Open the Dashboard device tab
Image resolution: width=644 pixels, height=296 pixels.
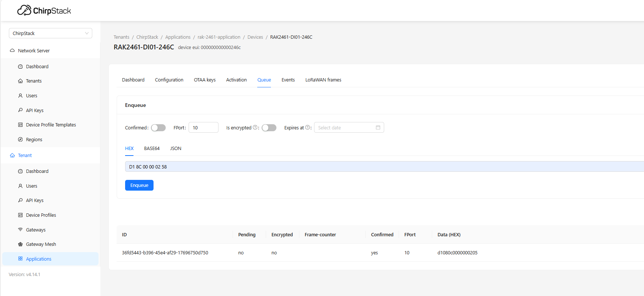133,80
